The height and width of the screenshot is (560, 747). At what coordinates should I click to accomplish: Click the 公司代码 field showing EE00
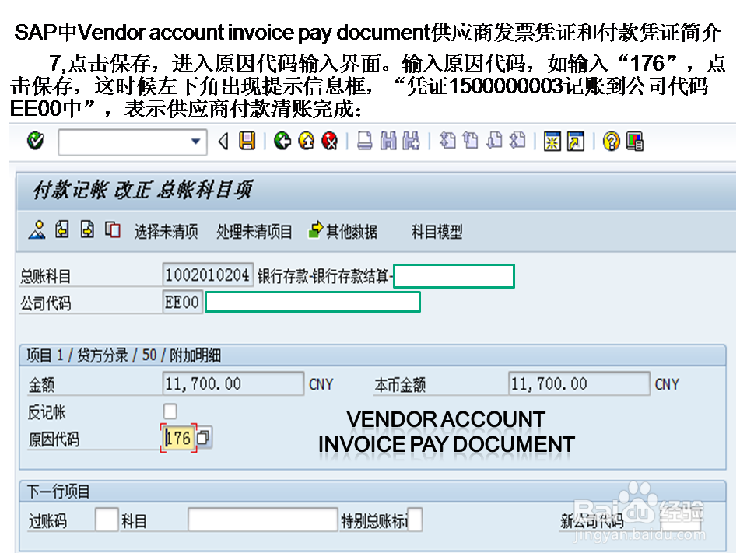coord(182,302)
